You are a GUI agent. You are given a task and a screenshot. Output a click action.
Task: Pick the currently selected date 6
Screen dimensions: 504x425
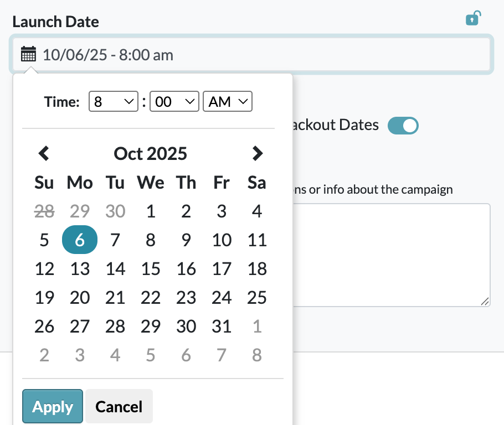coord(80,240)
